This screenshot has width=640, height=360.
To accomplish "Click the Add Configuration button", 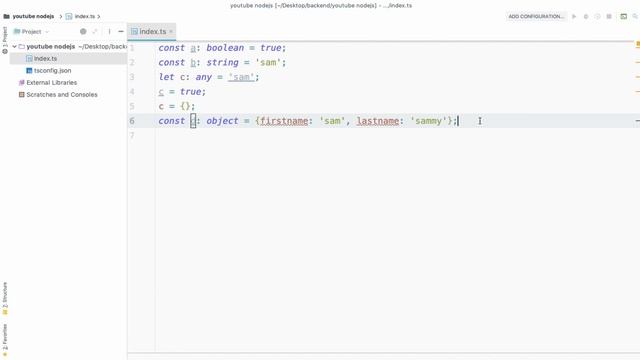I will pyautogui.click(x=536, y=16).
